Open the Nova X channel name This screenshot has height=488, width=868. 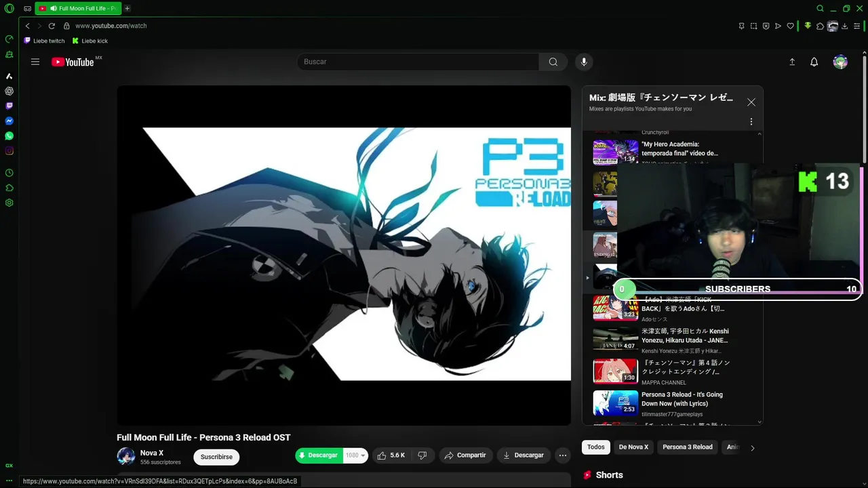click(x=152, y=453)
